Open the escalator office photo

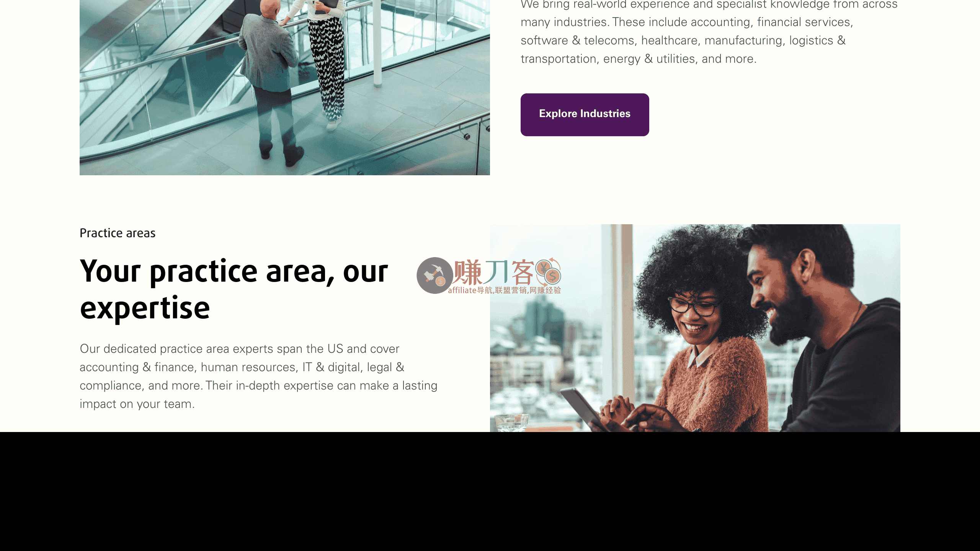pos(285,88)
